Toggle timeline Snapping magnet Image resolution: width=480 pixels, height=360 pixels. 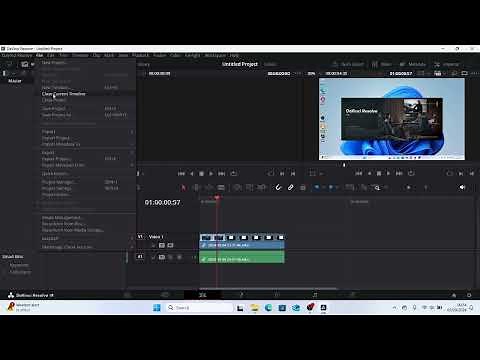(278, 188)
